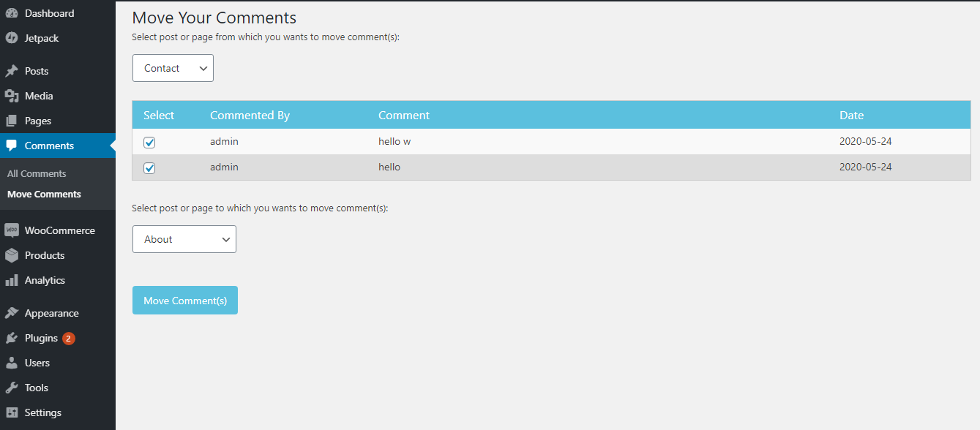Viewport: 980px width, 430px height.
Task: Open the About destination page dropdown
Action: pyautogui.click(x=184, y=239)
